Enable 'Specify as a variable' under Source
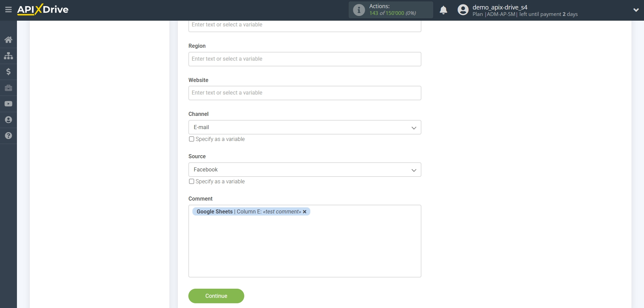Screen dimensions: 644x308 click(192, 181)
